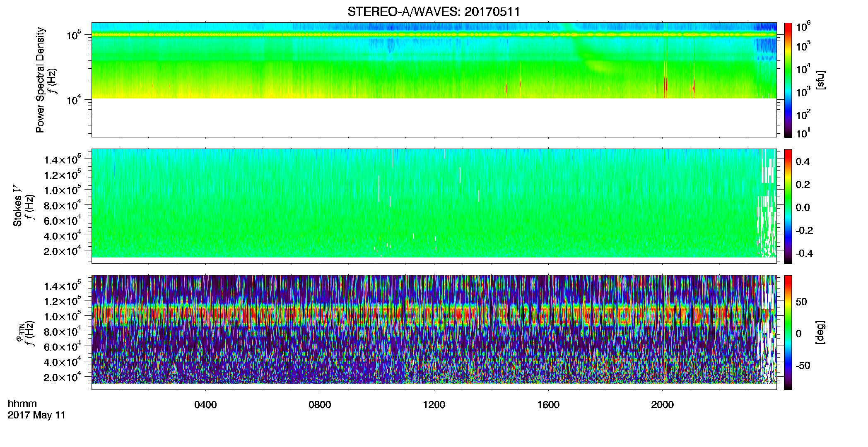
Task: Click the Power Spectral Density axis title
Action: [x=40, y=80]
